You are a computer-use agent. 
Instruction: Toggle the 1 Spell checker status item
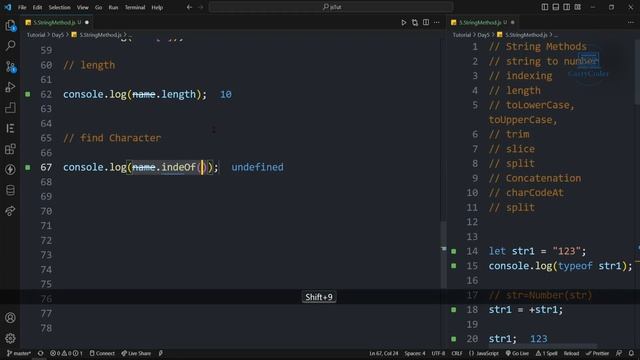click(546, 353)
